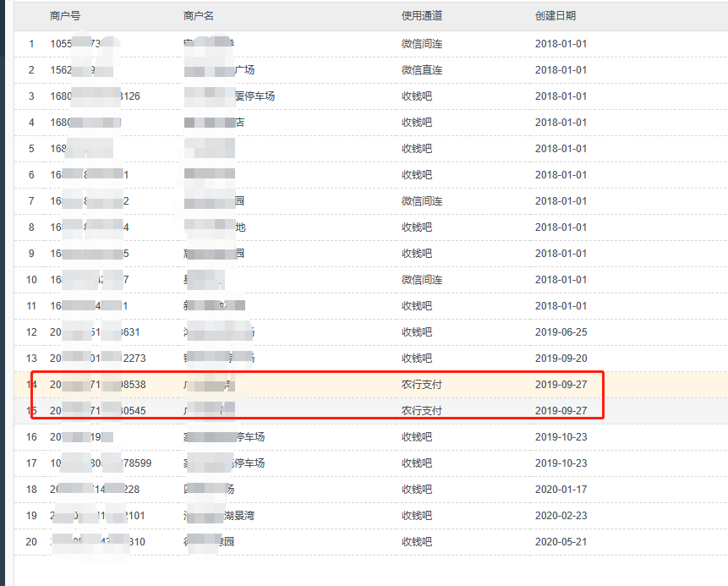
Task: Select row 10 微信间连 channel cell
Action: point(422,280)
